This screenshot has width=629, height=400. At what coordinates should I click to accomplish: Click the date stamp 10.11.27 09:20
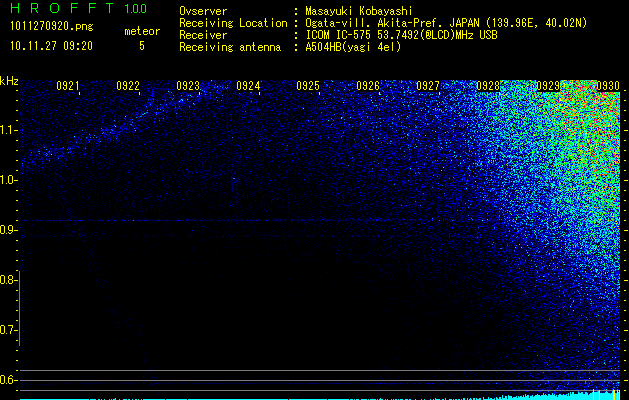coord(51,46)
